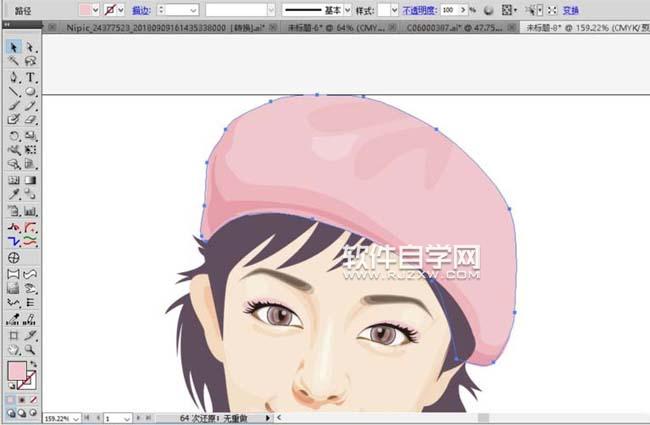The image size is (650, 425).
Task: Click the opacity value field
Action: (449, 10)
